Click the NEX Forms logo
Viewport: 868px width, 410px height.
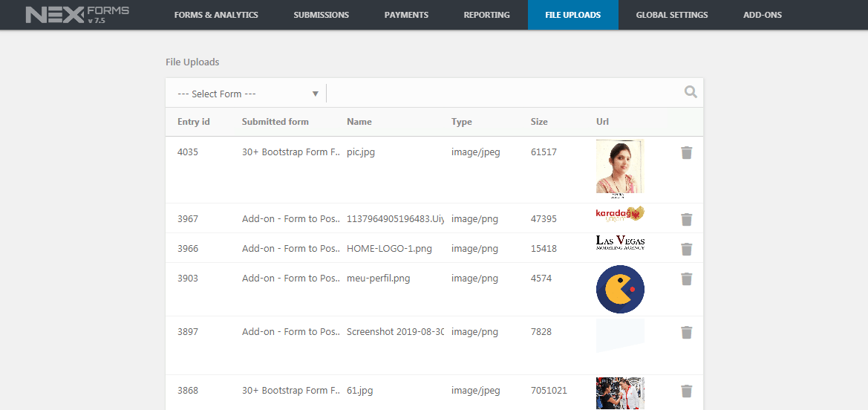(x=77, y=14)
